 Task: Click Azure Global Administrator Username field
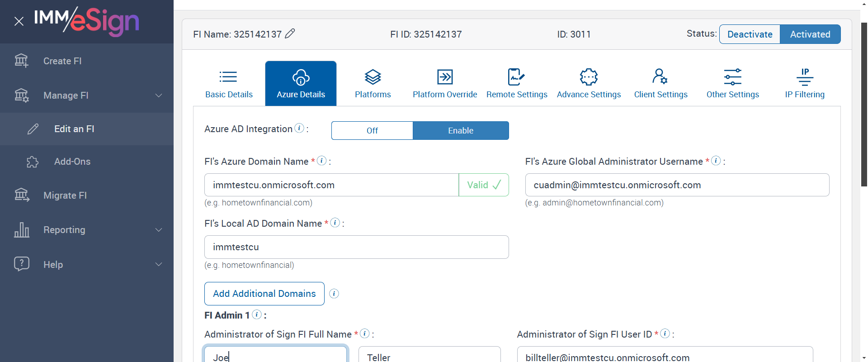click(677, 185)
